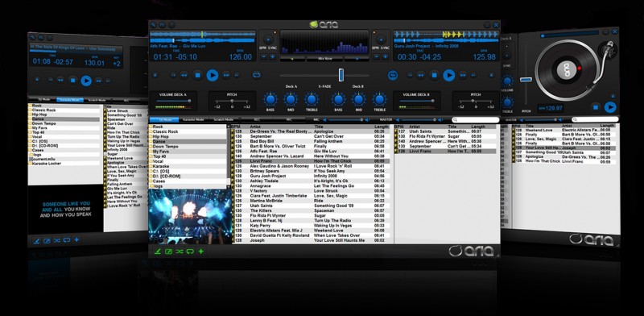The height and width of the screenshot is (316, 644).
Task: Click the green shuffle icon at bottom
Action: point(179,251)
